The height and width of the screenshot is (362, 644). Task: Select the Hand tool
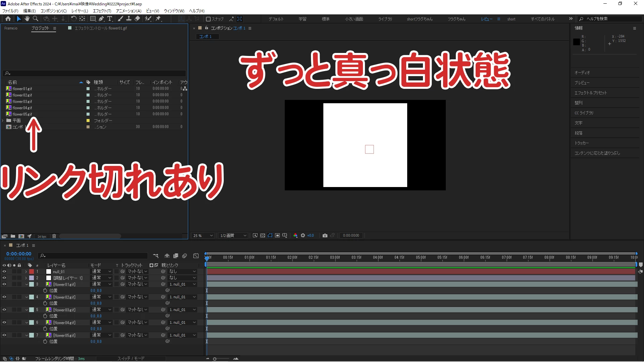point(27,19)
